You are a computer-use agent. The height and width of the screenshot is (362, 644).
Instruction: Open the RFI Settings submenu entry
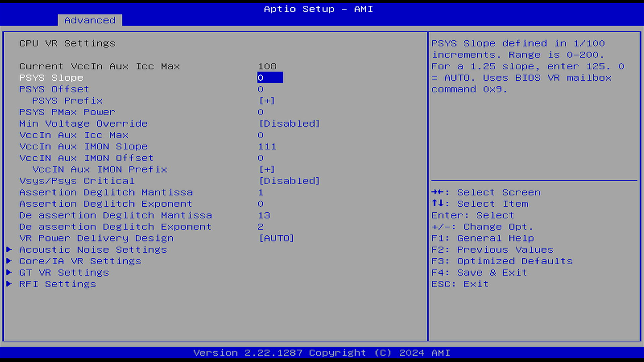tap(58, 284)
